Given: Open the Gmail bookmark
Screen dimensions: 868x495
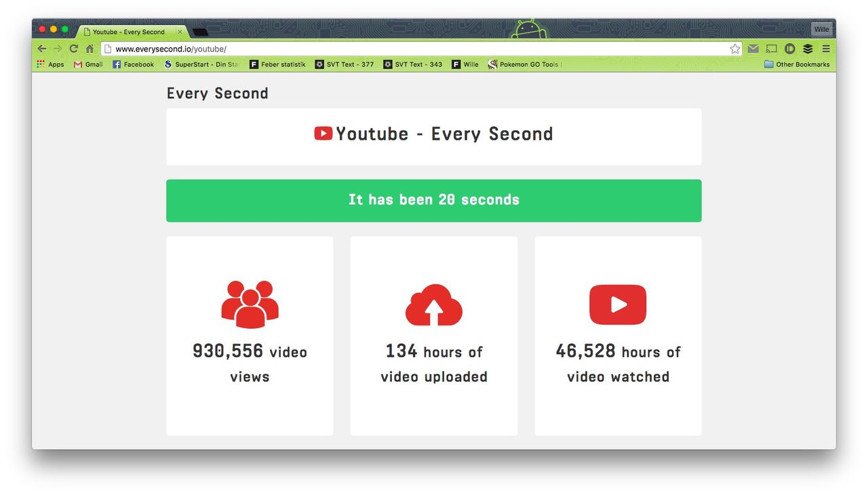Looking at the screenshot, I should click(x=88, y=64).
